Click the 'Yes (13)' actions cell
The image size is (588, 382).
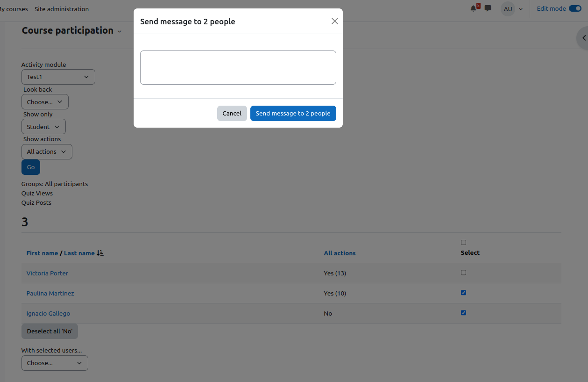click(335, 273)
